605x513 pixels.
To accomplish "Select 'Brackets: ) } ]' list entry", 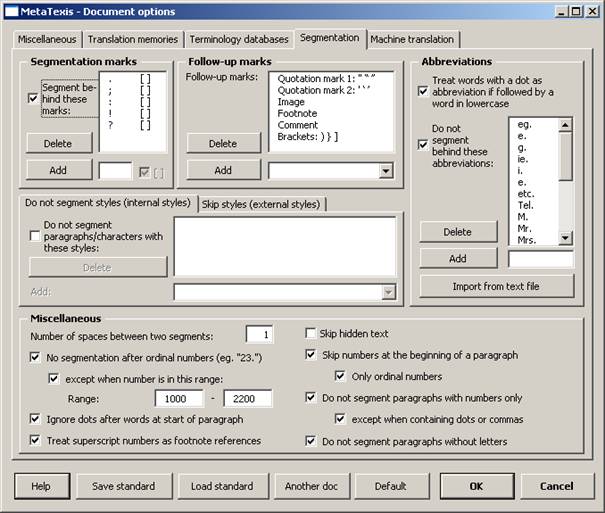I will (308, 137).
